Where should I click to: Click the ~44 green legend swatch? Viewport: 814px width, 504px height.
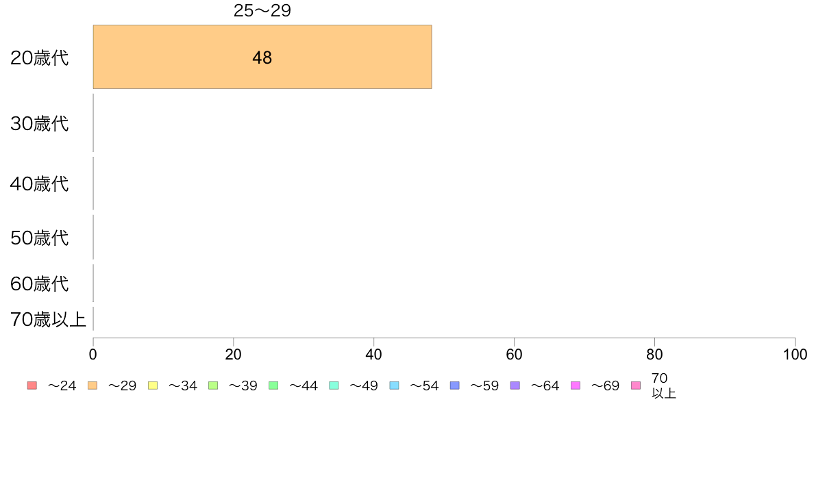[x=273, y=386]
